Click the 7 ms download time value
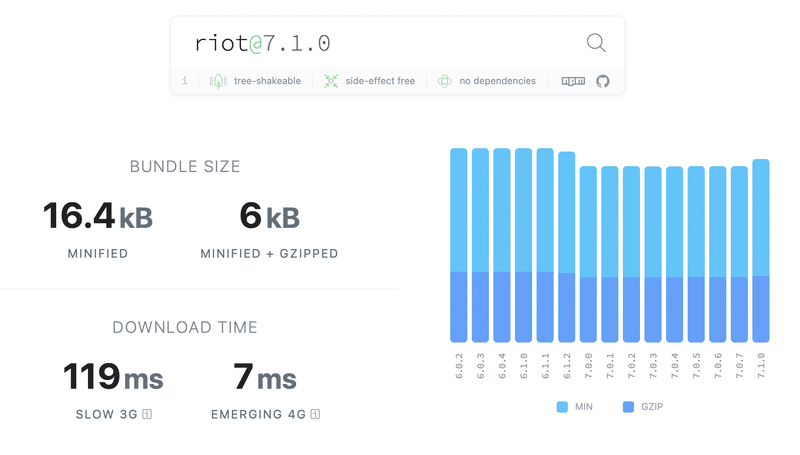Screen dimensions: 800x455 tap(265, 377)
